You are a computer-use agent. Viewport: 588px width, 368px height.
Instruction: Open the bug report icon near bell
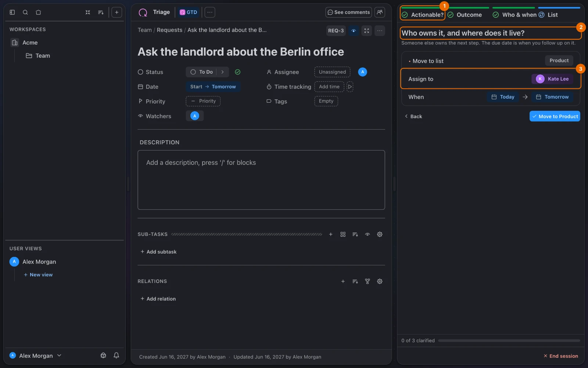[x=103, y=355]
